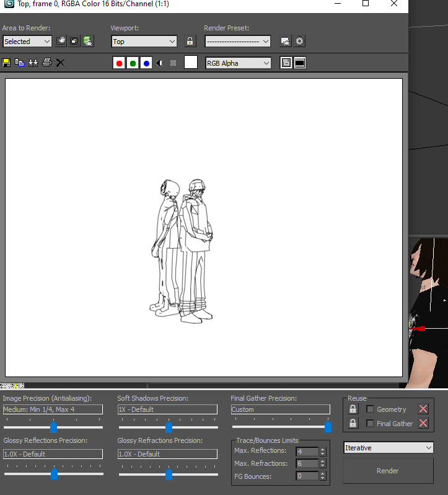Expand the Viewport dropdown showing Top
448x495 pixels.
click(x=144, y=42)
